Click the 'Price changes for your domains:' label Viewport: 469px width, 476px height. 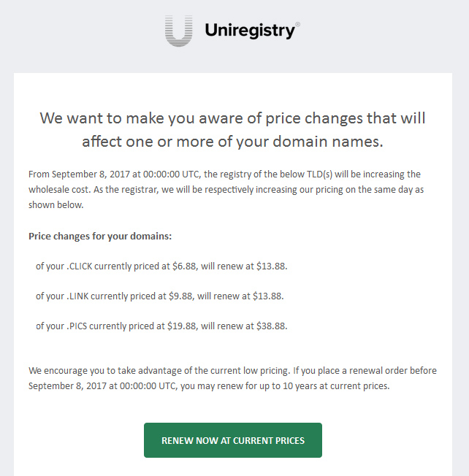(x=100, y=237)
